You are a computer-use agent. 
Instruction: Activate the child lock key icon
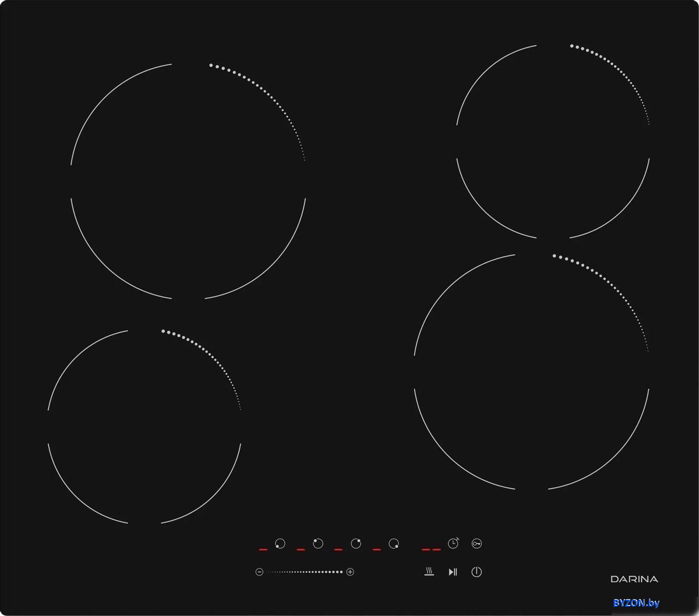[x=477, y=544]
